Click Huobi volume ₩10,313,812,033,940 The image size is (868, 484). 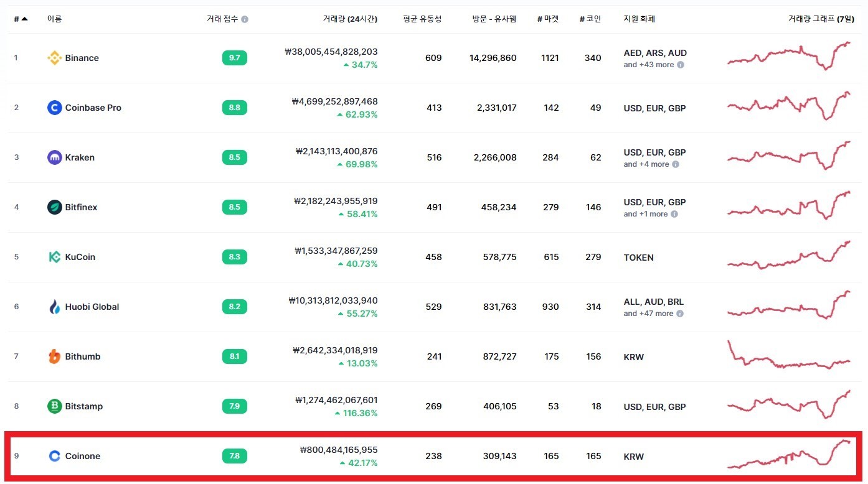pos(333,300)
